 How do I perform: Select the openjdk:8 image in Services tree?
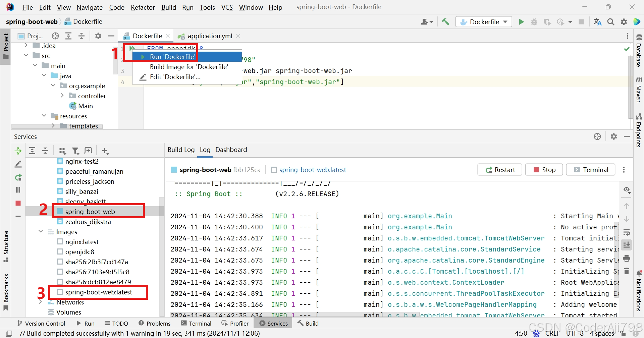(80, 251)
